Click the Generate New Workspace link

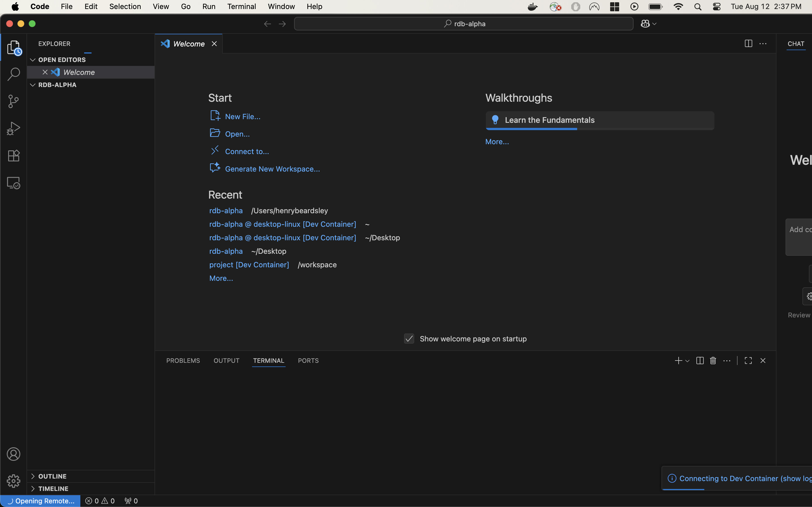(272, 169)
